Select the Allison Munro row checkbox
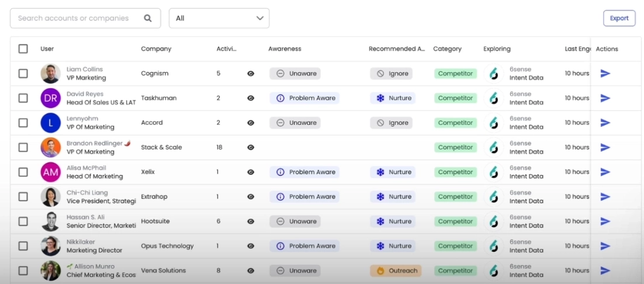Screen dimensions: 644x284 (x=23, y=271)
